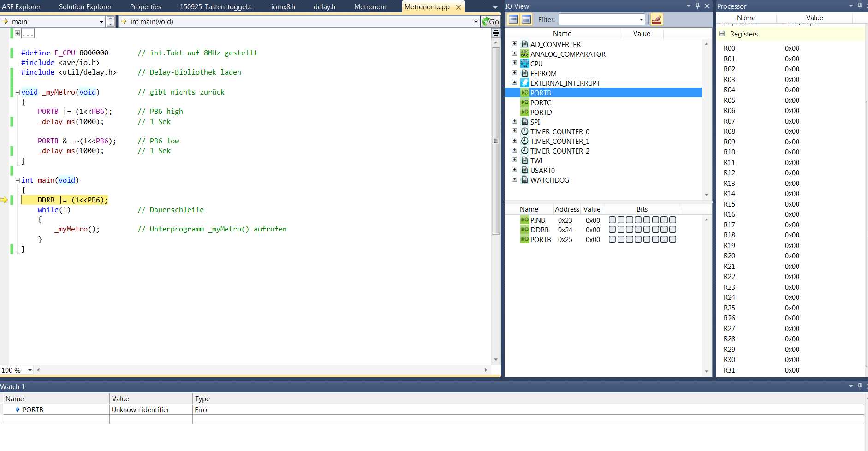The height and width of the screenshot is (451, 868).
Task: Open the document tabs overflow dropdown
Action: (x=495, y=7)
